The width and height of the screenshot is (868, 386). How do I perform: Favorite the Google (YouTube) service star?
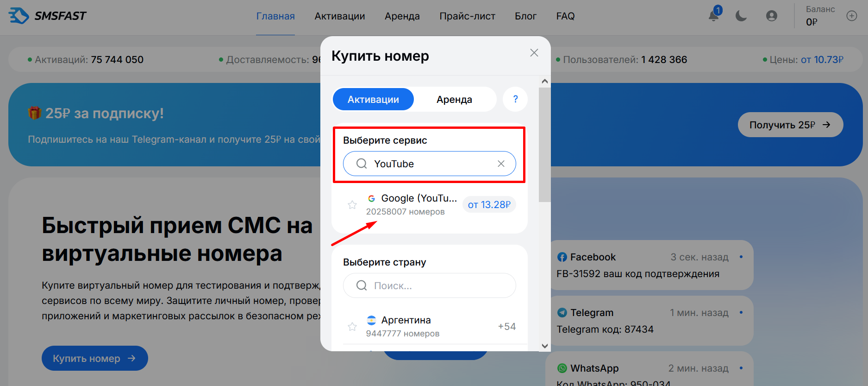(x=352, y=205)
